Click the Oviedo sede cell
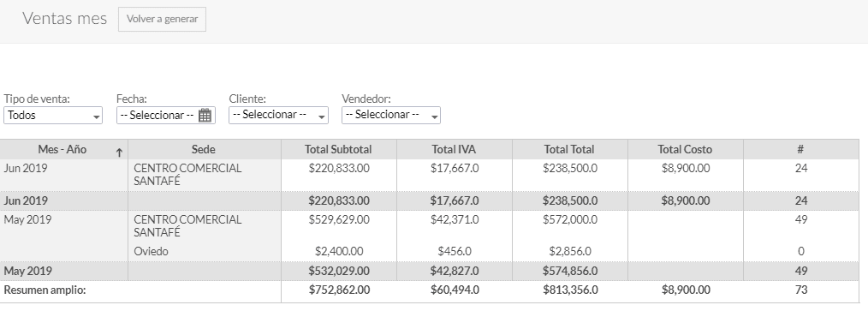868x311 pixels. tap(152, 251)
